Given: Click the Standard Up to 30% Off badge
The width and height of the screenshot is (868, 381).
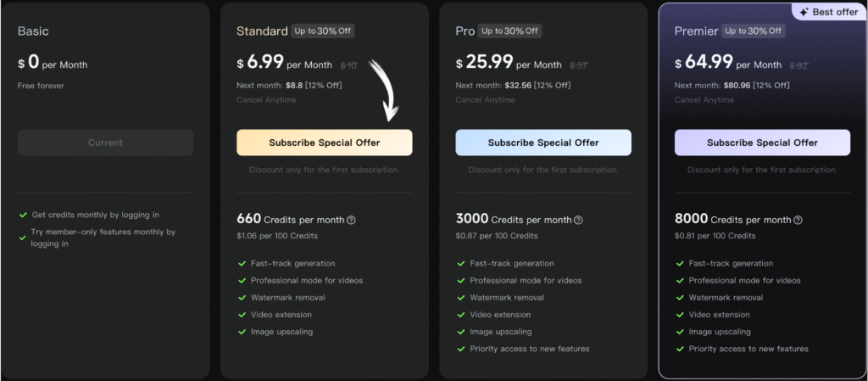Looking at the screenshot, I should (x=323, y=31).
